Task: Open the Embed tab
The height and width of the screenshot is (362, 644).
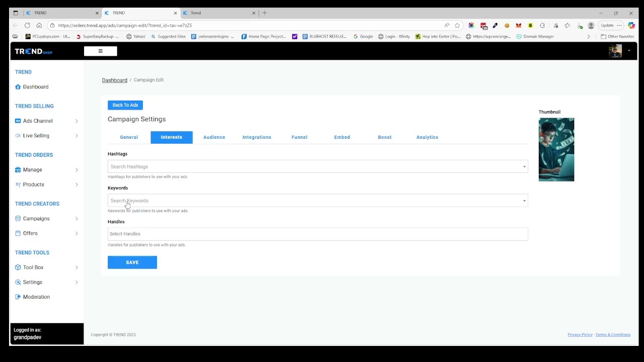Action: pos(342,137)
